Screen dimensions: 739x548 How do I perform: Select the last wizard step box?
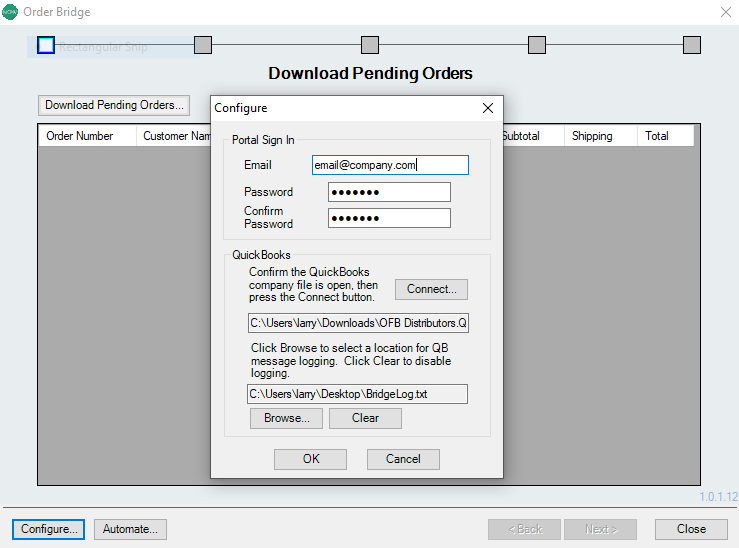(x=692, y=45)
